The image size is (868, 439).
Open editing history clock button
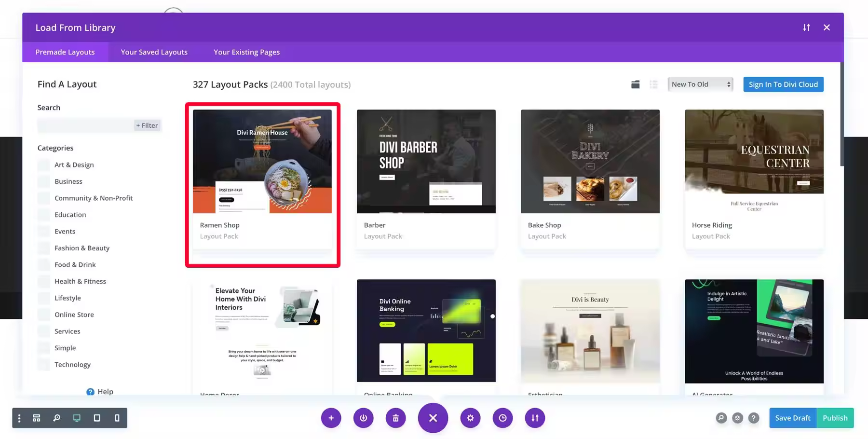click(502, 418)
